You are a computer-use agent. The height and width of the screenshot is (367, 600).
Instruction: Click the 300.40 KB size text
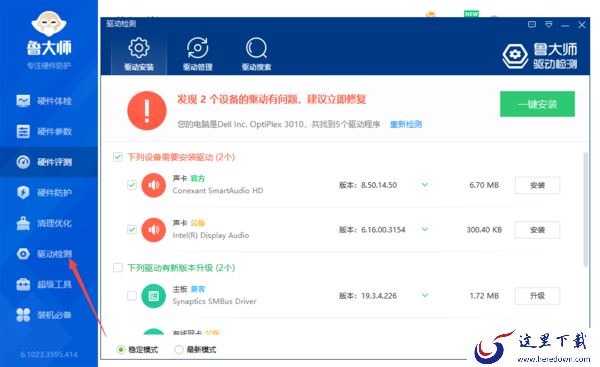tap(484, 230)
